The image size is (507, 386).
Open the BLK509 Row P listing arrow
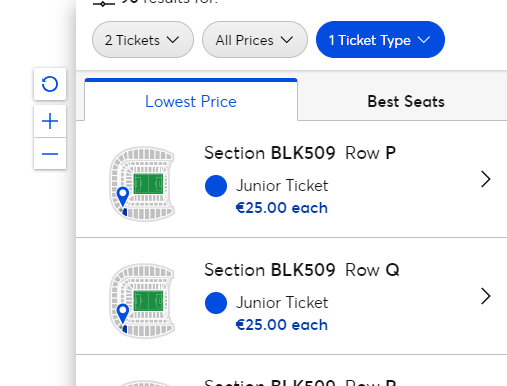(486, 179)
